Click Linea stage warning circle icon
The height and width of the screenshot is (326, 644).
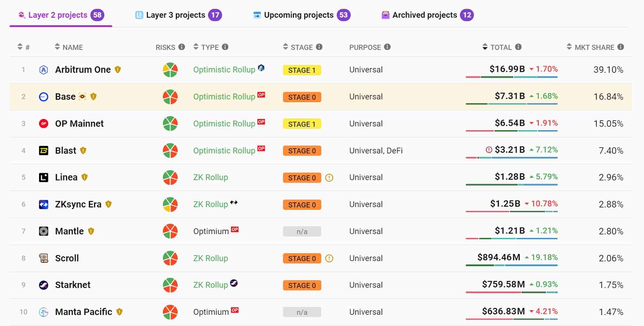click(x=329, y=177)
